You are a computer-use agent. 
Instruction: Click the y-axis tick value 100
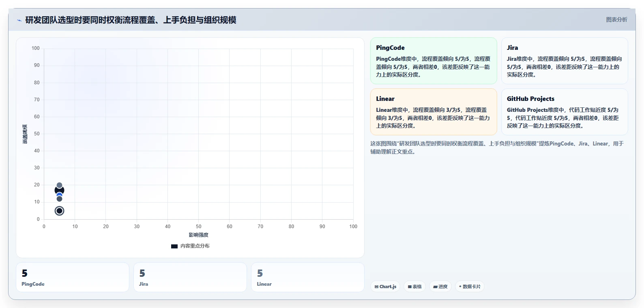36,48
